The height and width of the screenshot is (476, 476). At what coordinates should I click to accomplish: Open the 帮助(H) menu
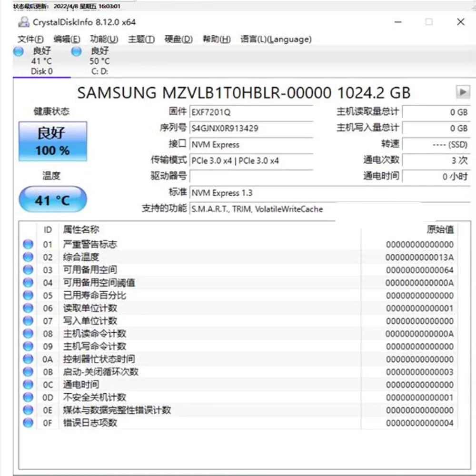[217, 39]
